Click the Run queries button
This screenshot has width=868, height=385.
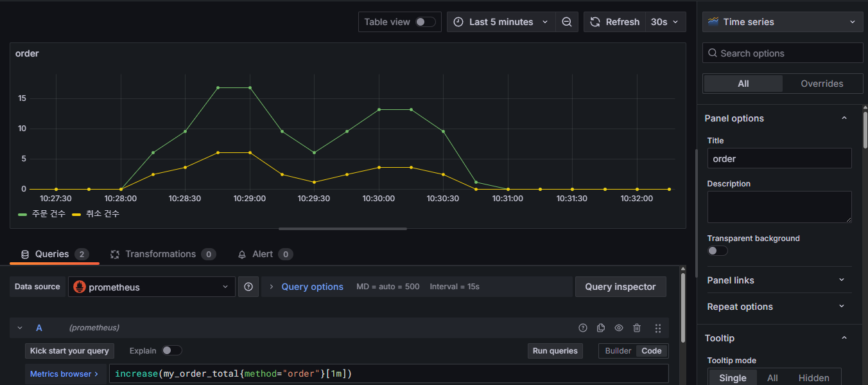point(555,351)
